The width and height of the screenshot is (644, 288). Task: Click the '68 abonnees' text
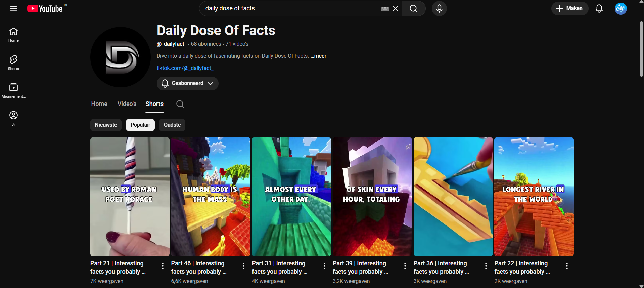click(206, 44)
